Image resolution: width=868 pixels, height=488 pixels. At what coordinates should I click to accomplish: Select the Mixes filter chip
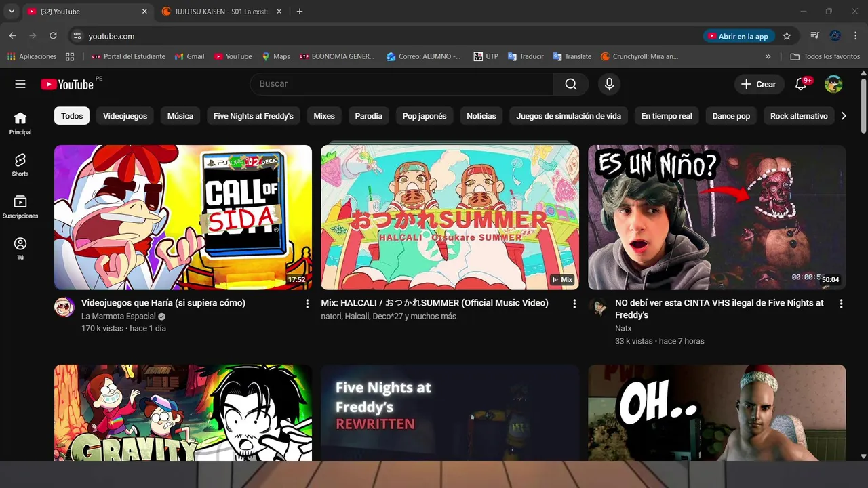click(324, 116)
